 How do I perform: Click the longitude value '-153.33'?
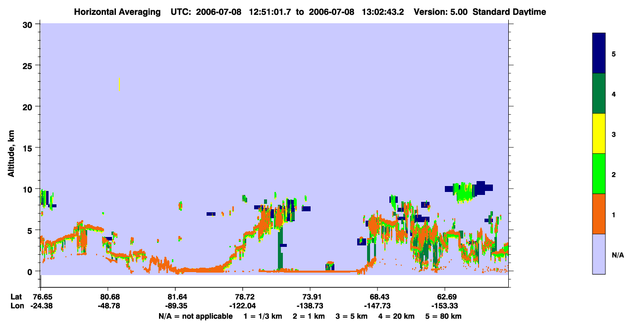[444, 306]
